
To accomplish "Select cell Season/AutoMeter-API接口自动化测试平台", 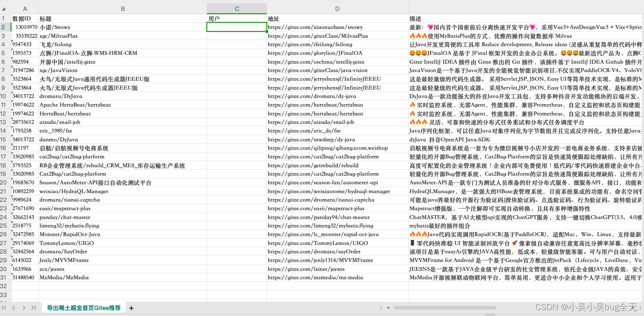I will click(x=123, y=183).
